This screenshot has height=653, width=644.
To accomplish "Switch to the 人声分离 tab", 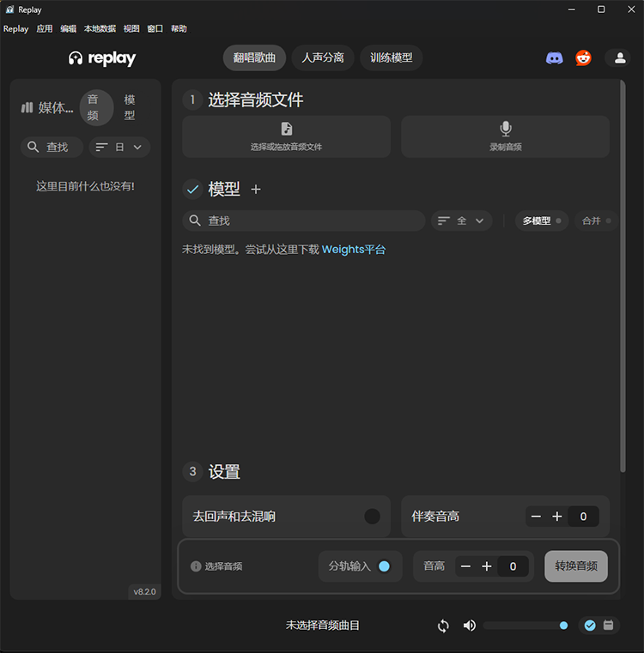I will [323, 58].
